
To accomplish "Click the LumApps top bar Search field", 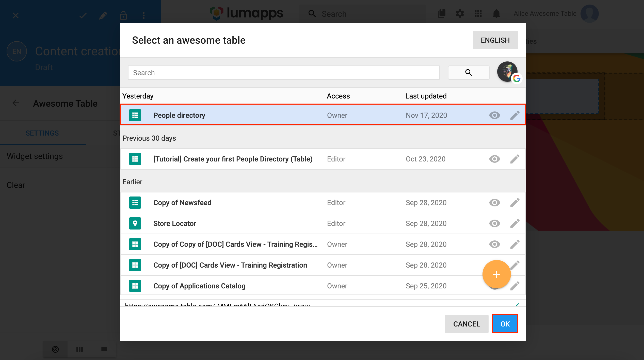I will pyautogui.click(x=363, y=14).
